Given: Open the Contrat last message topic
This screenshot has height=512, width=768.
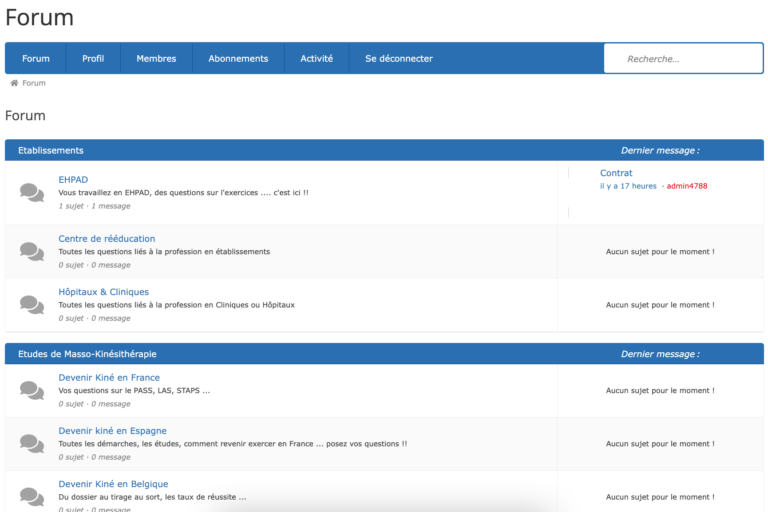Looking at the screenshot, I should (616, 173).
